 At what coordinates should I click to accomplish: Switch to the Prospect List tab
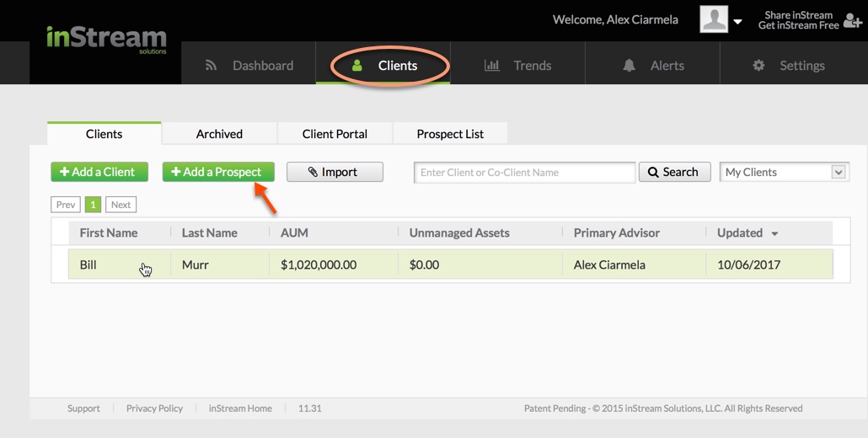(x=450, y=134)
